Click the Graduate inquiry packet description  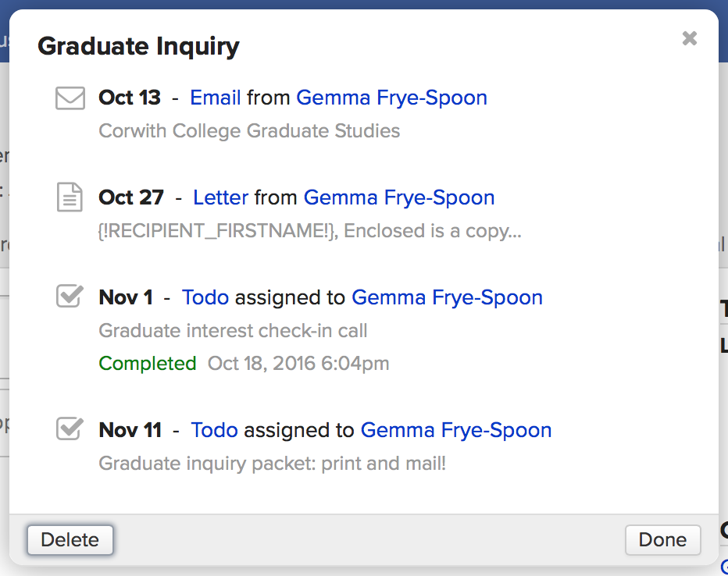coord(273,464)
